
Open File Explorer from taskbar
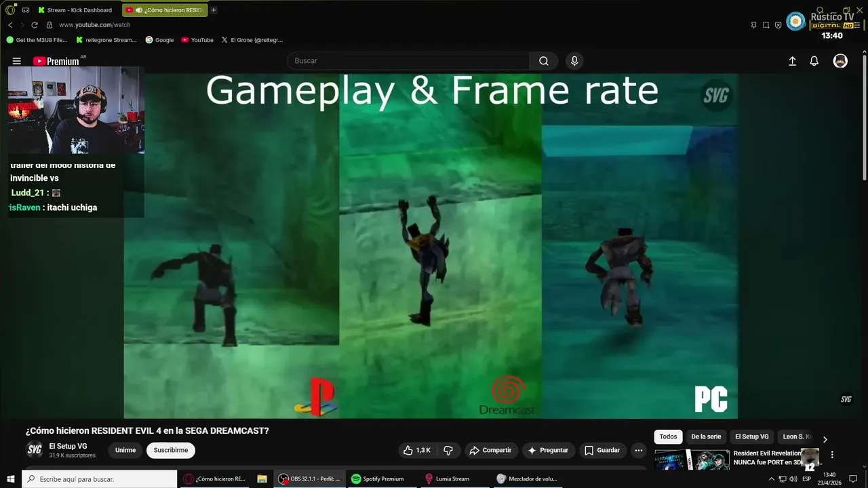tap(262, 479)
